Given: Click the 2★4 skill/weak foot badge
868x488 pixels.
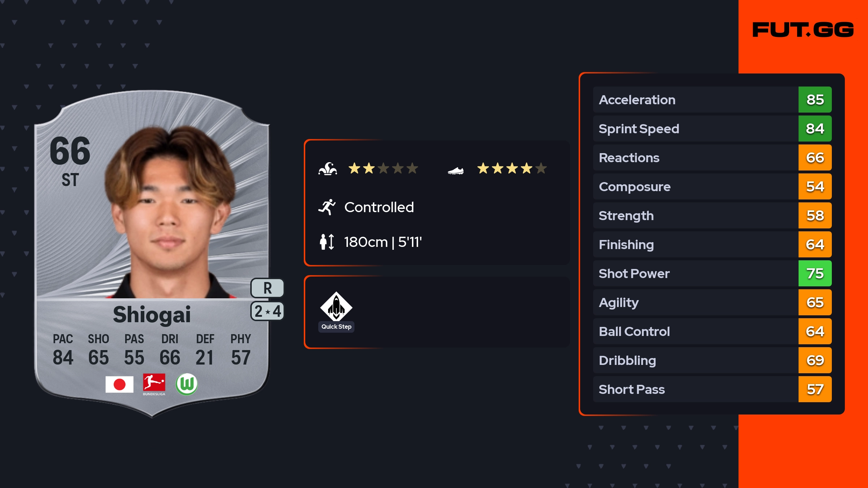Looking at the screenshot, I should [x=267, y=311].
